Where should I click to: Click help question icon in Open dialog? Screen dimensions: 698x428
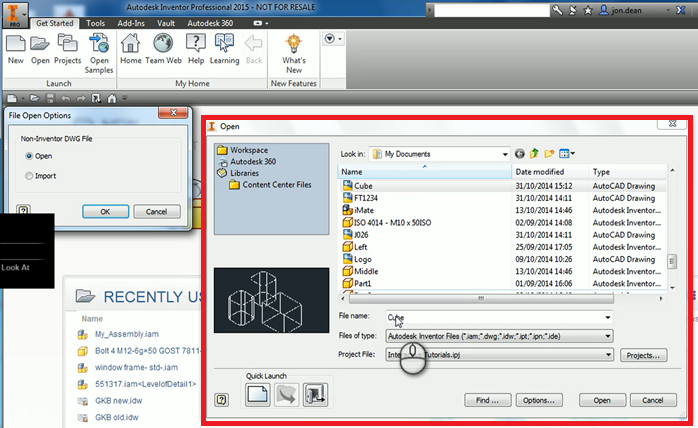pyautogui.click(x=221, y=399)
